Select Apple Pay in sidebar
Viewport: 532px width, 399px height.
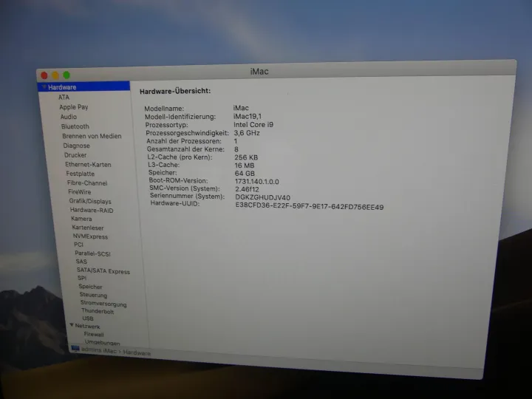click(74, 107)
